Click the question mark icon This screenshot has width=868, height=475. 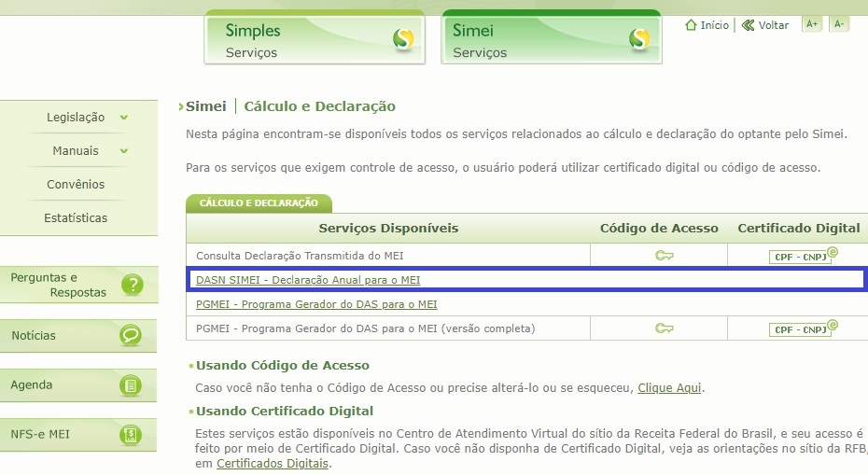point(133,285)
